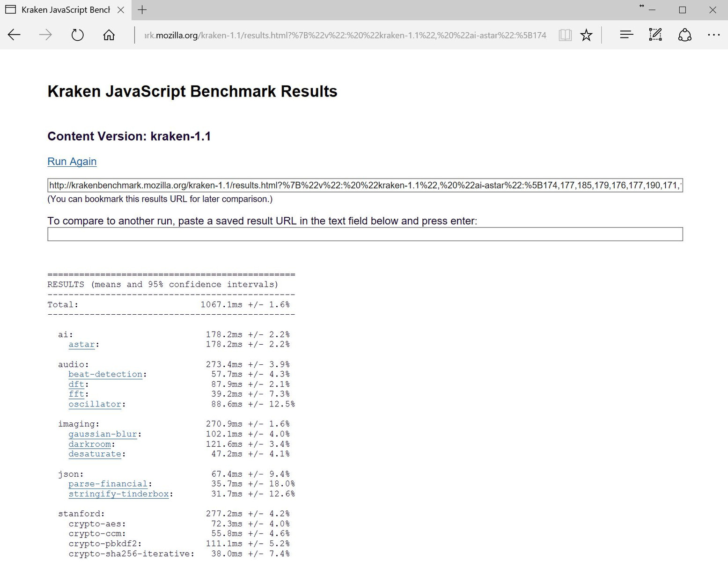This screenshot has height=562, width=728.
Task: Click the crypto-aes result row label
Action: click(97, 524)
